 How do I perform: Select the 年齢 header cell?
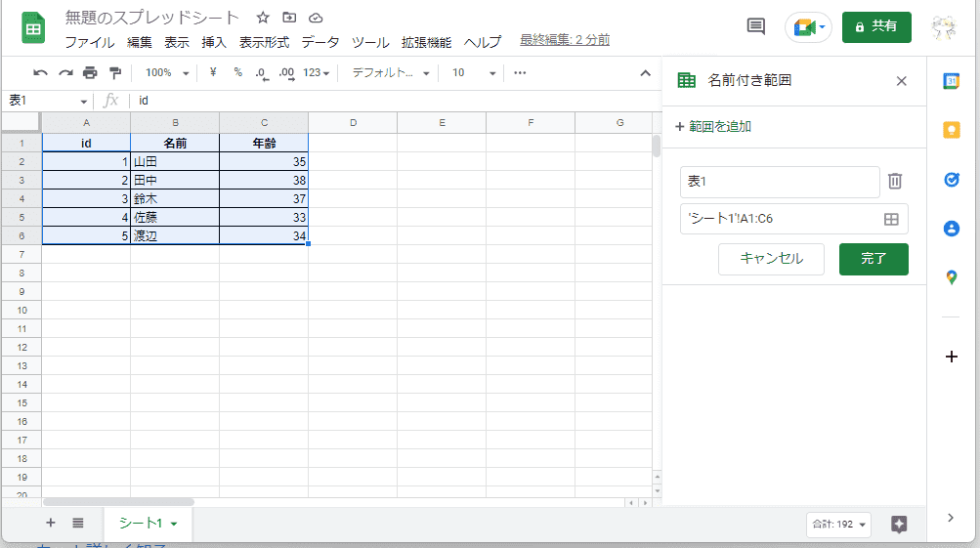pyautogui.click(x=264, y=143)
